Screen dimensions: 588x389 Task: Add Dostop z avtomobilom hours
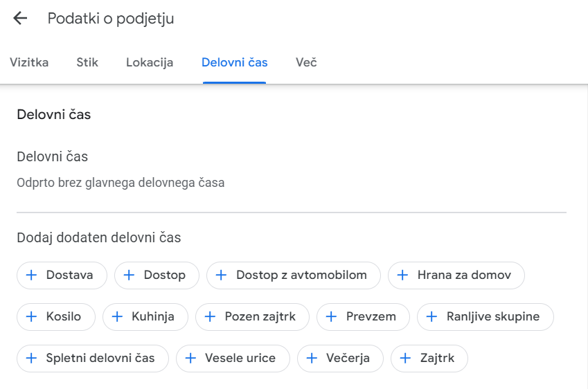click(294, 275)
